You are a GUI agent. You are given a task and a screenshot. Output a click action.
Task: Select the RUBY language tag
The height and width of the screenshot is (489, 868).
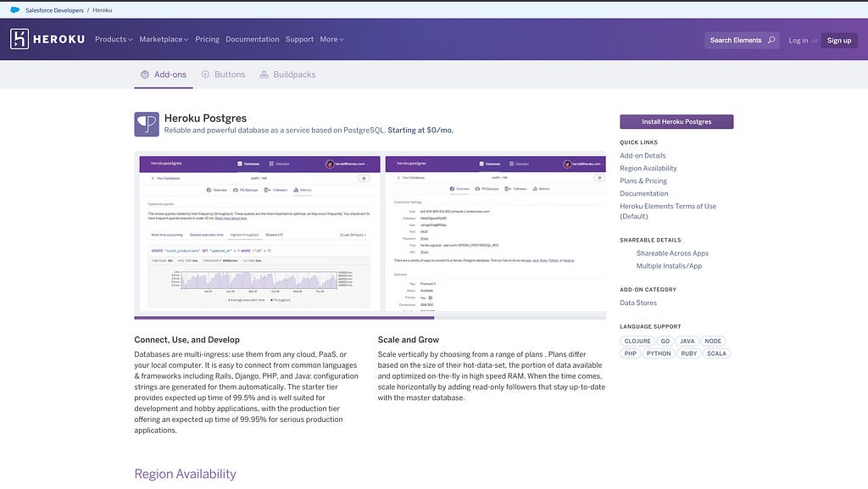[688, 353]
